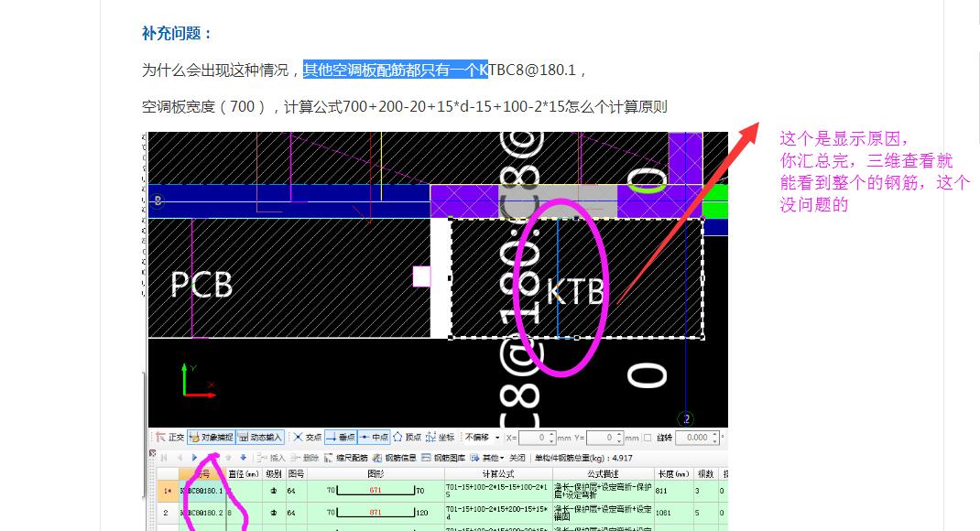
Task: Click length cell 1081
Action: pyautogui.click(x=674, y=513)
